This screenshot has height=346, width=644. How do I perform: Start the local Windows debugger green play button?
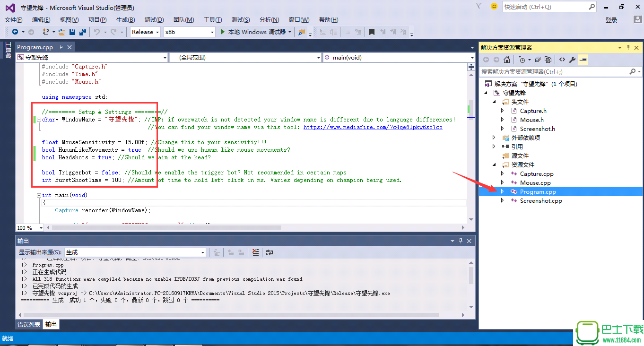224,32
